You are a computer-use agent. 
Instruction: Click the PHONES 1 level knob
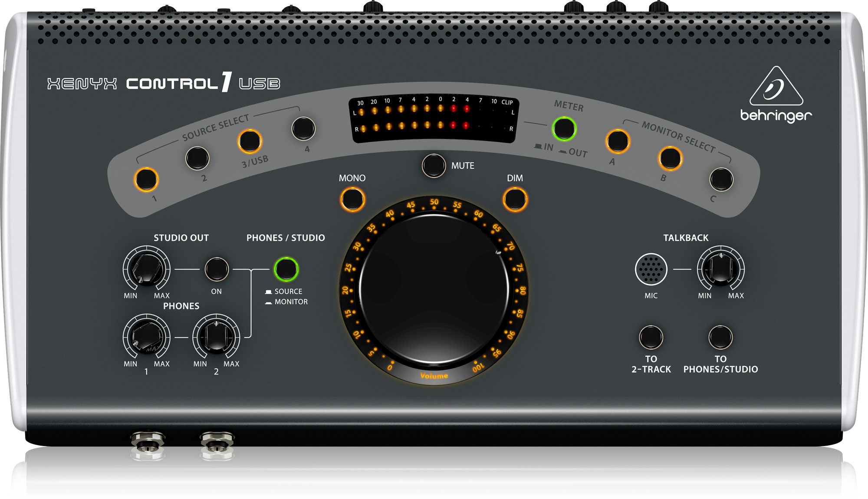coord(147,337)
